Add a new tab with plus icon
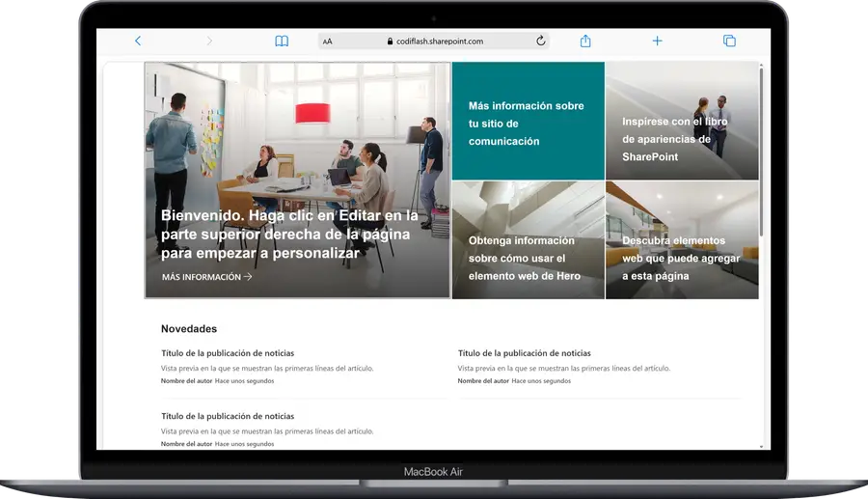 pos(657,41)
